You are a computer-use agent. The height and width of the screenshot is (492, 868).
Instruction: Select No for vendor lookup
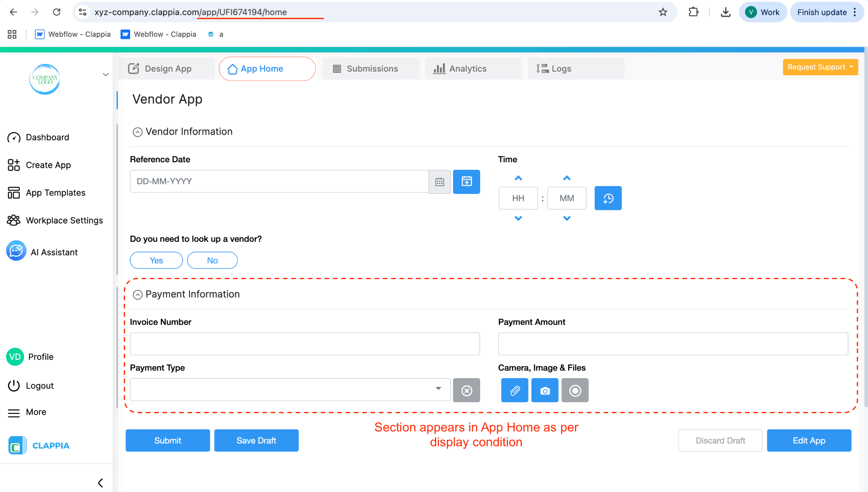(212, 260)
